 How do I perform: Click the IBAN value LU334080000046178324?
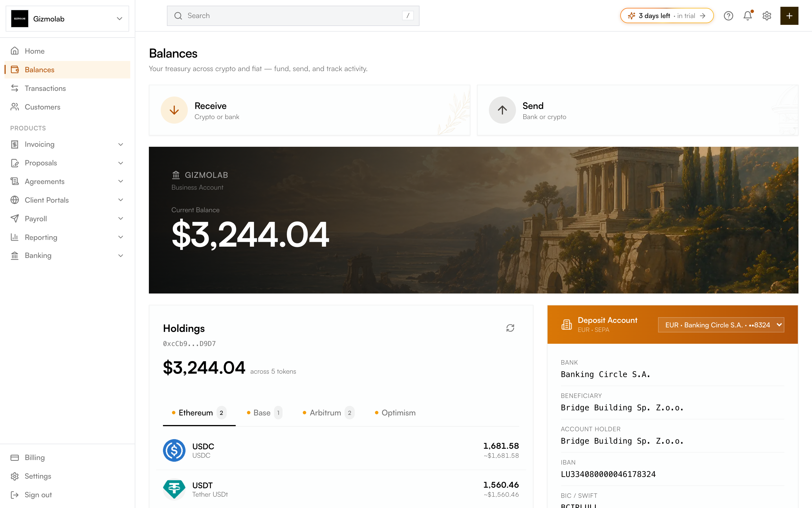tap(608, 474)
